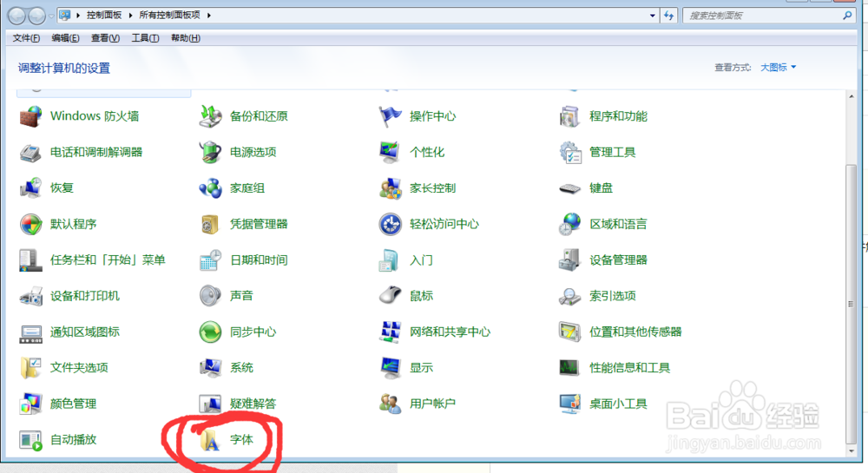Open the 文件夹选项 link
The image size is (868, 473).
[79, 368]
